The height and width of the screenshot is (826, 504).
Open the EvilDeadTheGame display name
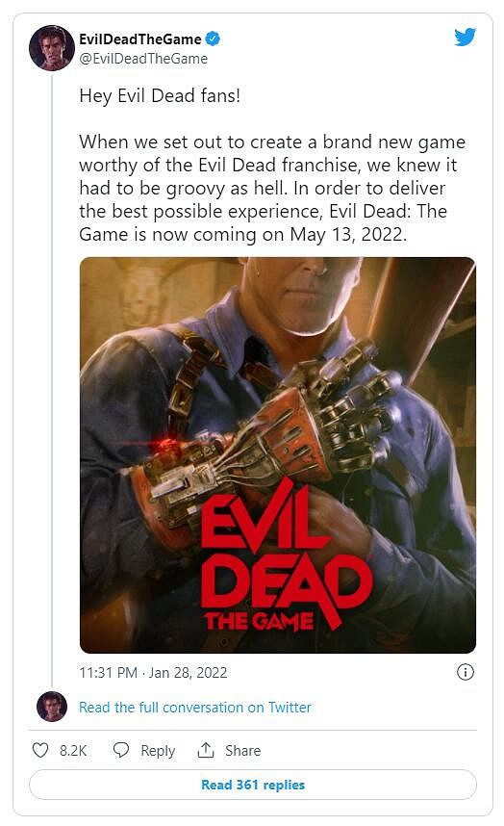pyautogui.click(x=140, y=39)
